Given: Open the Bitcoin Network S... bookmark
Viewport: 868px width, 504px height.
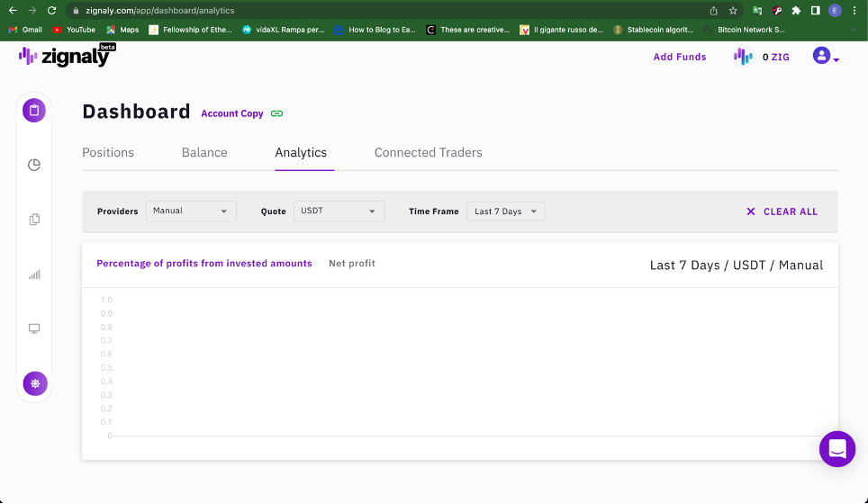Looking at the screenshot, I should point(745,30).
